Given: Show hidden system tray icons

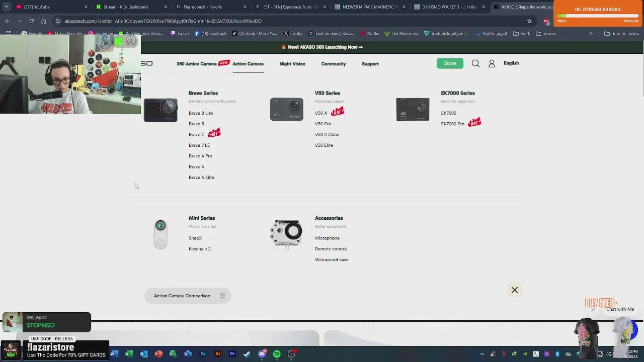Looking at the screenshot, I should (x=482, y=354).
